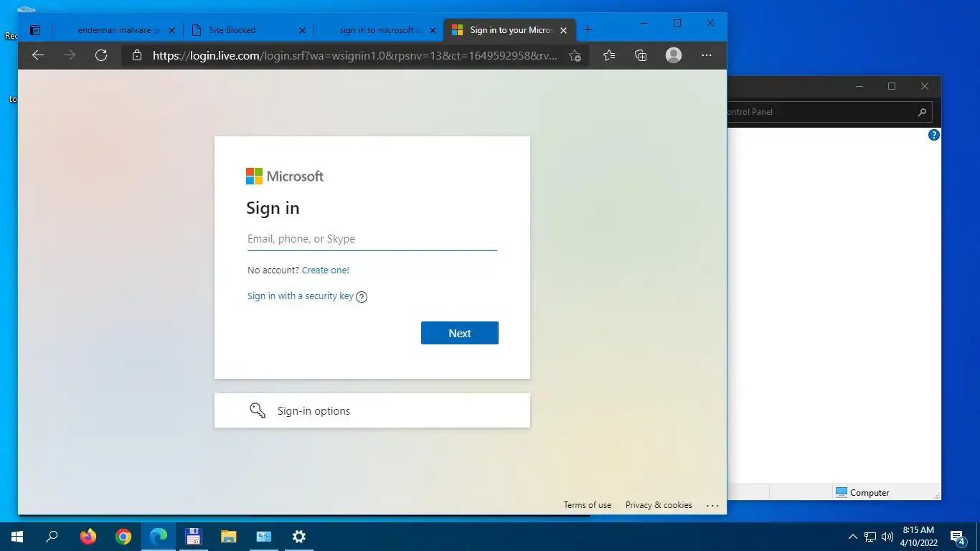Click the address bar URL
Image resolution: width=980 pixels, height=551 pixels.
tap(354, 55)
